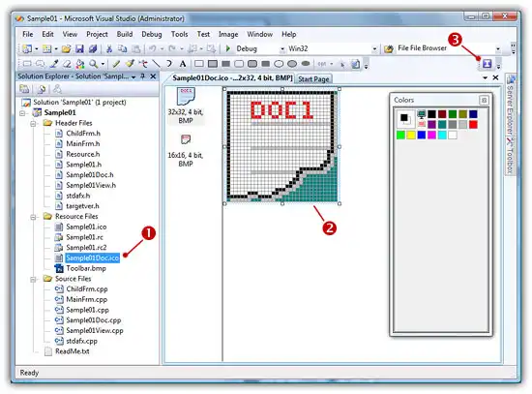
Task: Open the Win32 platform dropdown
Action: 374,49
